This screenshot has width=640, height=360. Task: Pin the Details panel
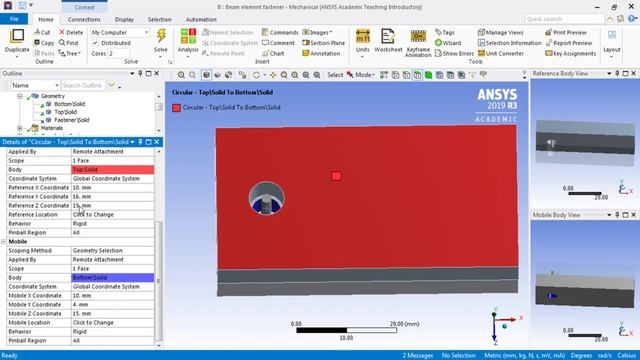(140, 142)
